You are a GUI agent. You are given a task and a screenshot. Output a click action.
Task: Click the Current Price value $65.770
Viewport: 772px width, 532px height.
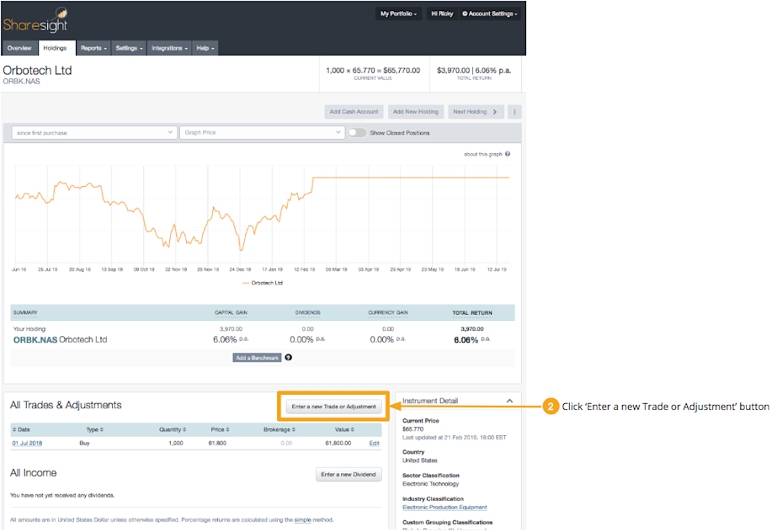click(413, 429)
